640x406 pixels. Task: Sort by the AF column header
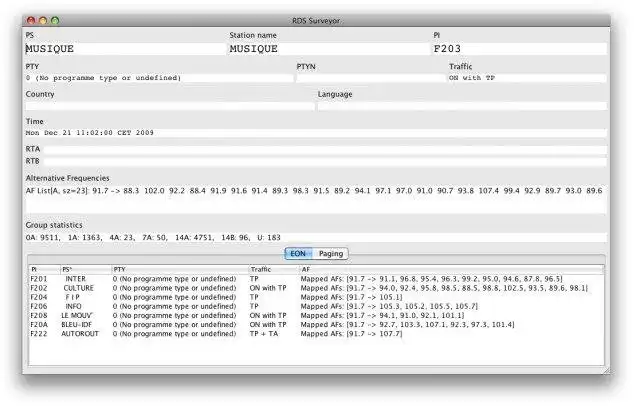(x=451, y=270)
